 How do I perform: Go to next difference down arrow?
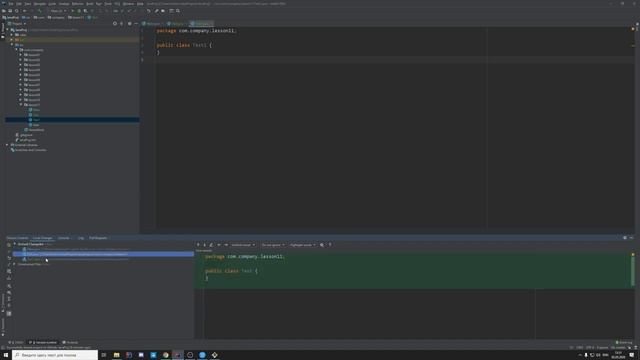pyautogui.click(x=205, y=245)
